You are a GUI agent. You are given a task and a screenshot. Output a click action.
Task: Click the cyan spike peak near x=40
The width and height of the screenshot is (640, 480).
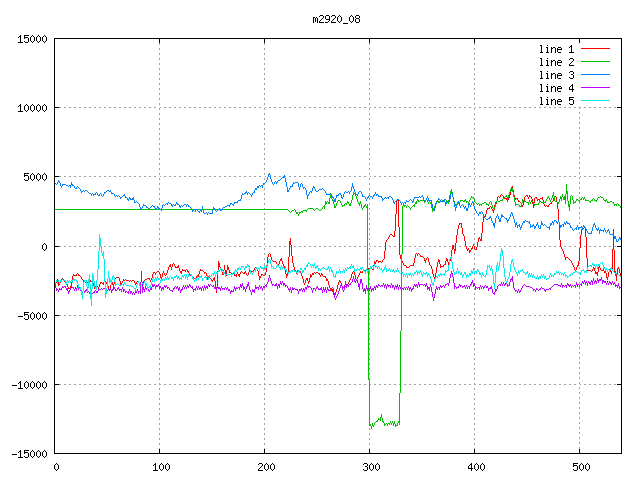click(100, 237)
